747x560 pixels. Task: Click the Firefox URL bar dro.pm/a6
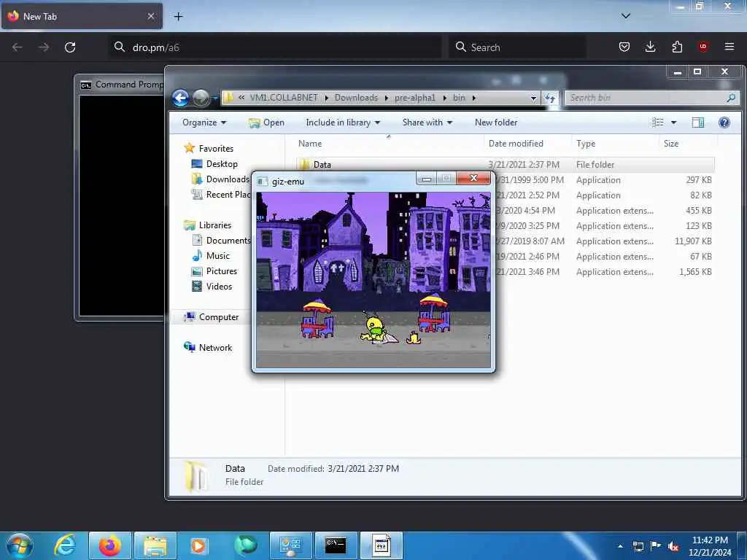(275, 47)
